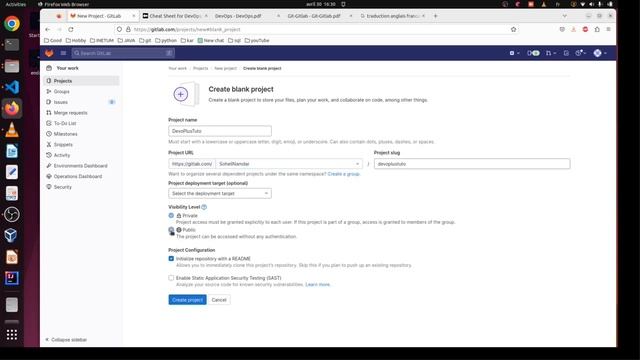Viewport: 640px width, 360px height.
Task: Open IntelliJ IDEA from the dock
Action: 12,278
